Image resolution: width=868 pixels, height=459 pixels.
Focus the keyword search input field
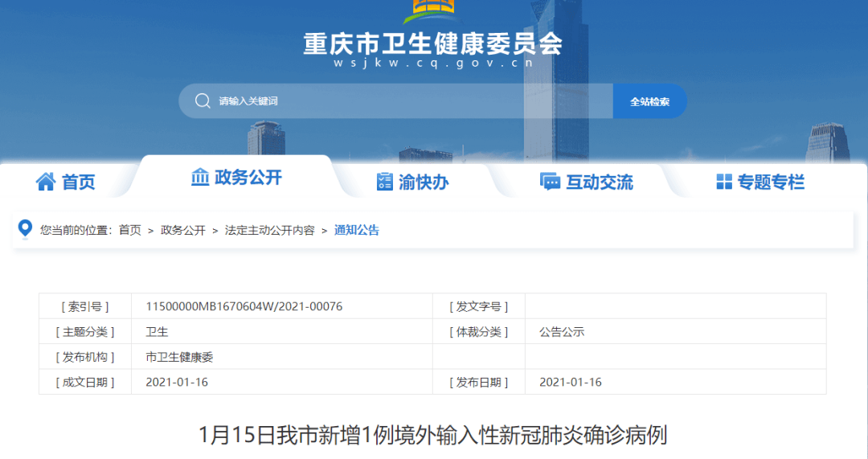[x=395, y=100]
